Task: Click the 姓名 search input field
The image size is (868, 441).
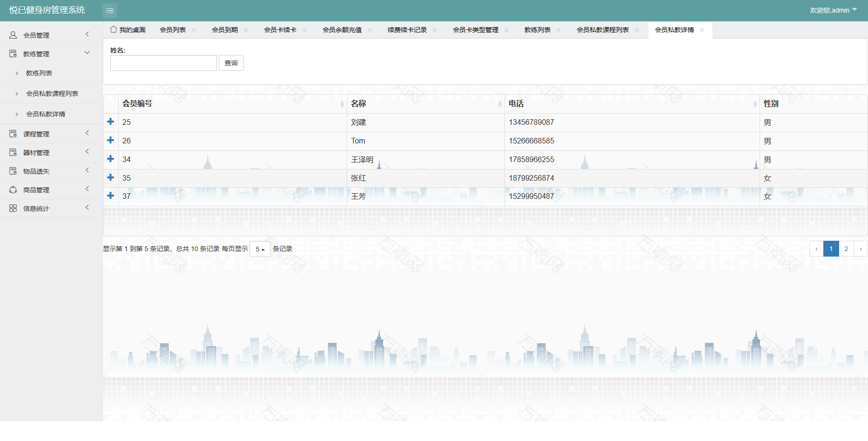Action: [163, 63]
